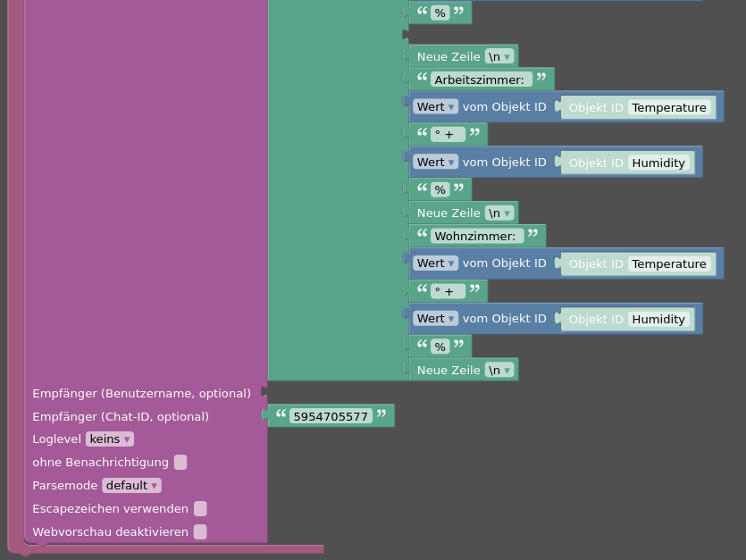Open the Objekt ID picker for Arbeitszimmer Temperature
The width and height of the screenshot is (746, 560).
click(x=597, y=106)
